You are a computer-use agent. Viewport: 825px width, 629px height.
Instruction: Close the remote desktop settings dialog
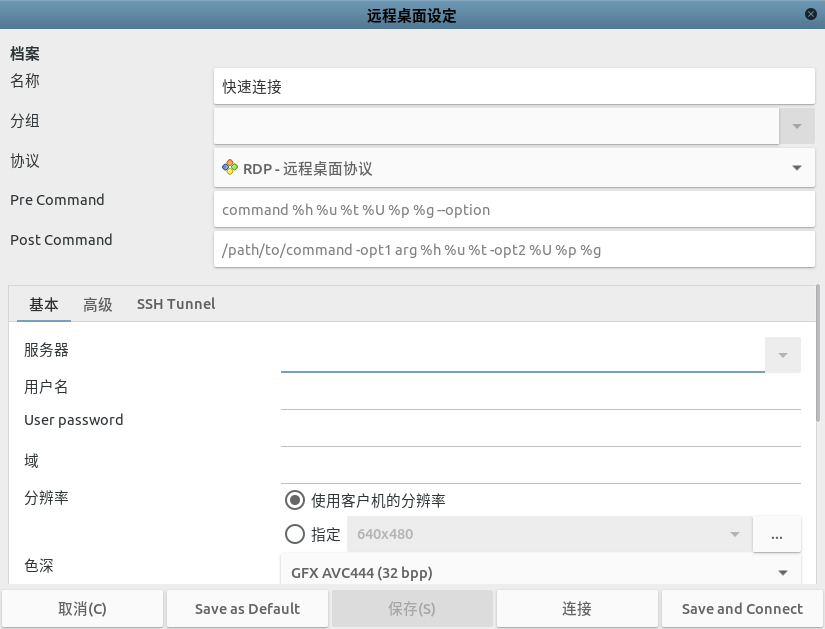[809, 14]
